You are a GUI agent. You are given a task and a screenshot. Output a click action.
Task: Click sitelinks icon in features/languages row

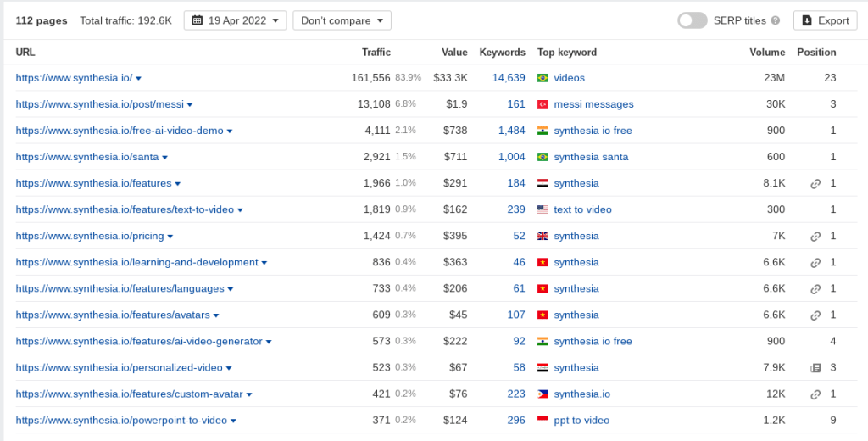[x=815, y=289]
